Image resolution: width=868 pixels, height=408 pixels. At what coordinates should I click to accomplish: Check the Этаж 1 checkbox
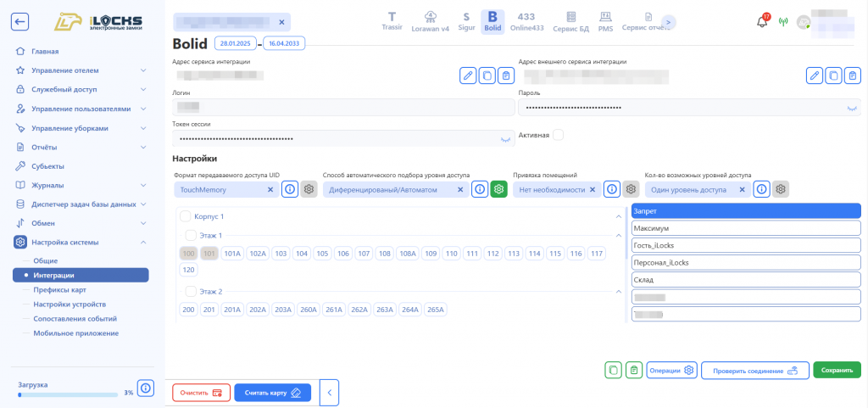191,235
